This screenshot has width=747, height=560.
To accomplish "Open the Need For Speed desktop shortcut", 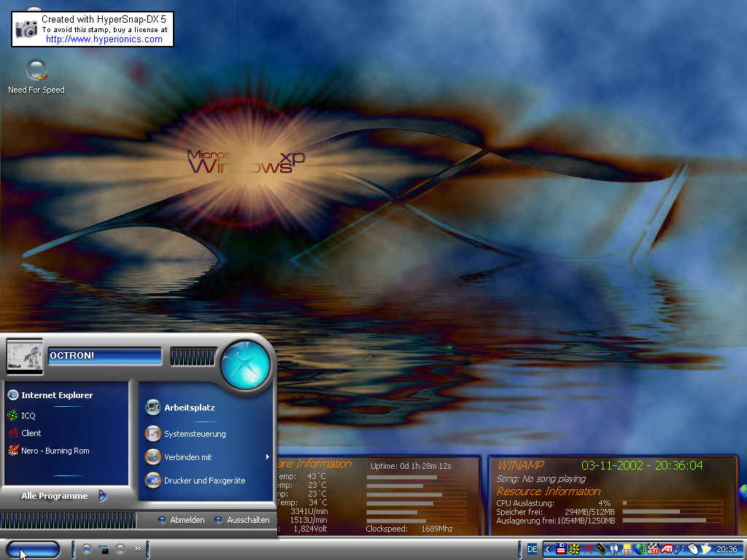I will (36, 76).
